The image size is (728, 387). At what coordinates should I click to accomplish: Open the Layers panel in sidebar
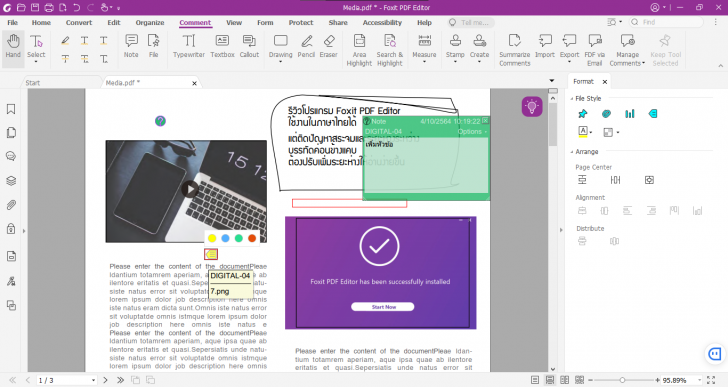[x=11, y=181]
